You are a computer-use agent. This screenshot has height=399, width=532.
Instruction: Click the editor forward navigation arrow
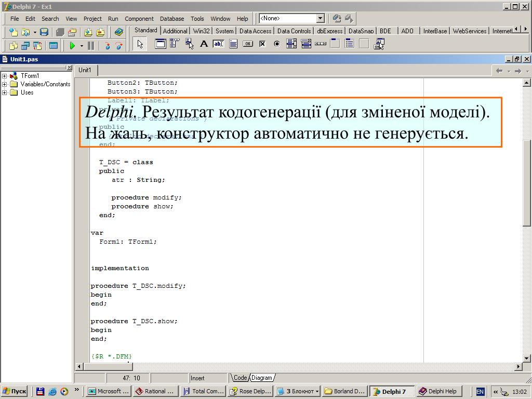(x=518, y=71)
